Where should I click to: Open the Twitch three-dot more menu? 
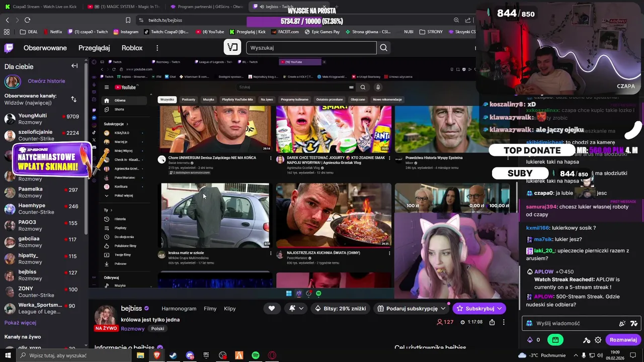[157, 48]
